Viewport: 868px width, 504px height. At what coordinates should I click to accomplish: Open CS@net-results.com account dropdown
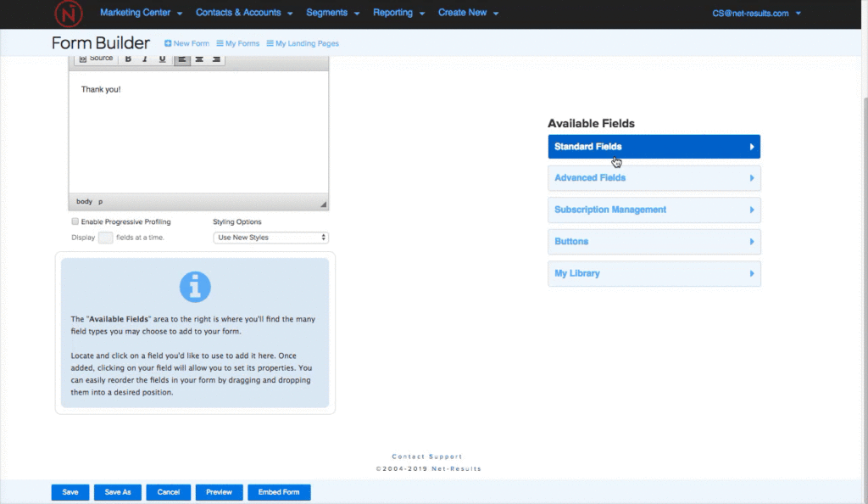(x=756, y=14)
